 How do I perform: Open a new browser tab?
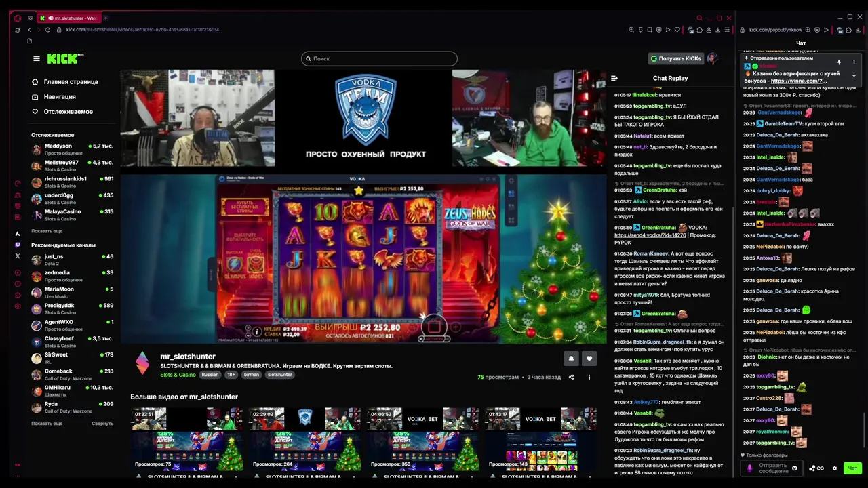(x=106, y=18)
